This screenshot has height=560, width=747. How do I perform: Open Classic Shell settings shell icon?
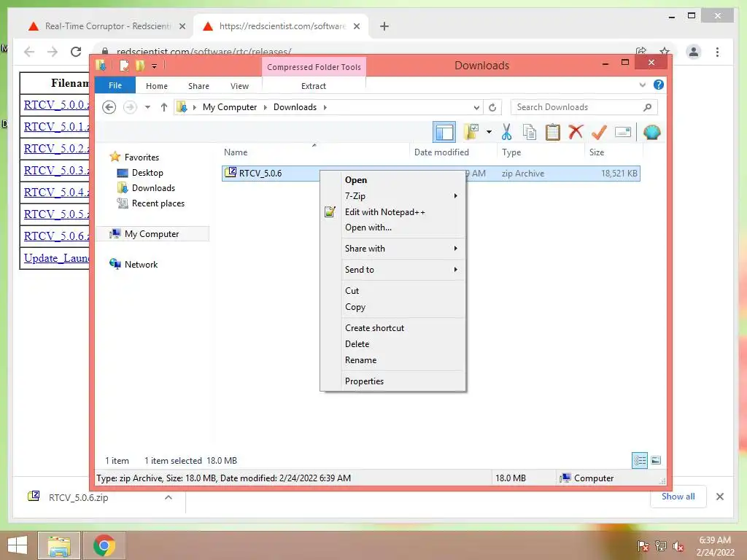point(651,132)
